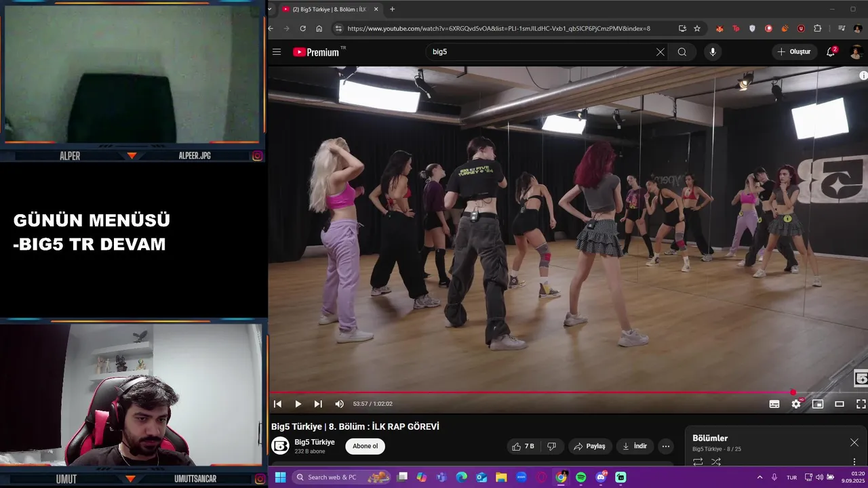Seek using the red progress bar scrubber
The image size is (868, 488).
click(x=793, y=392)
